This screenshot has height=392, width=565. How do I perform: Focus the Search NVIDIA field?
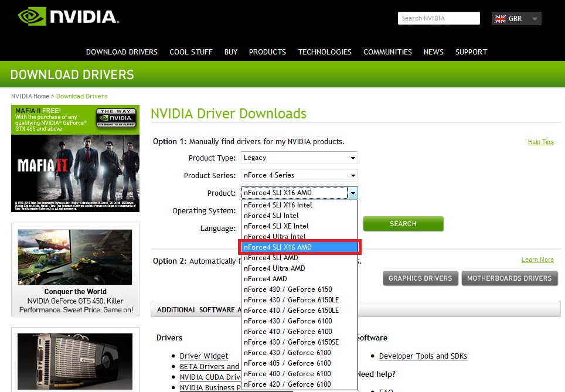(438, 18)
